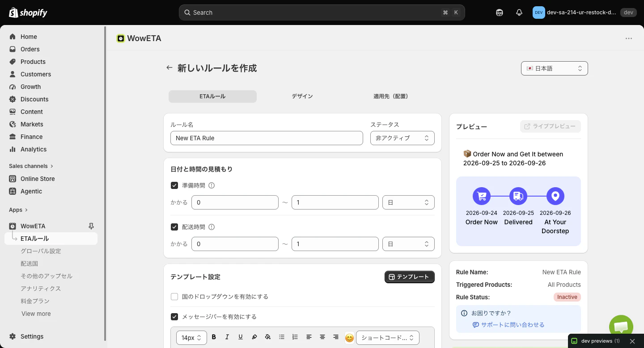
Task: Switch to the ETAルール tab
Action: coord(212,96)
